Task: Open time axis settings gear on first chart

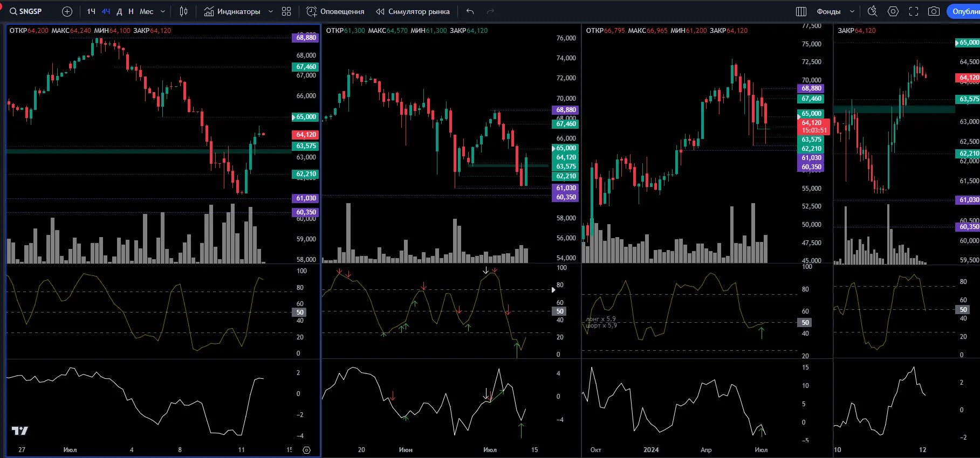Action: pyautogui.click(x=307, y=450)
